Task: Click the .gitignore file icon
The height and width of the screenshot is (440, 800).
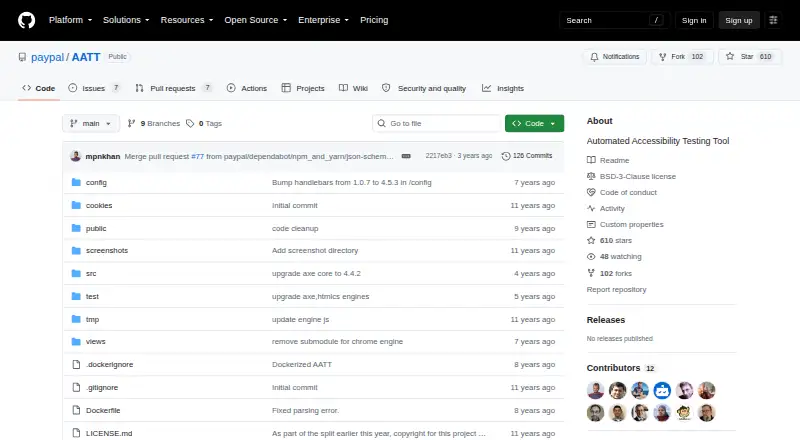Action: 76,387
